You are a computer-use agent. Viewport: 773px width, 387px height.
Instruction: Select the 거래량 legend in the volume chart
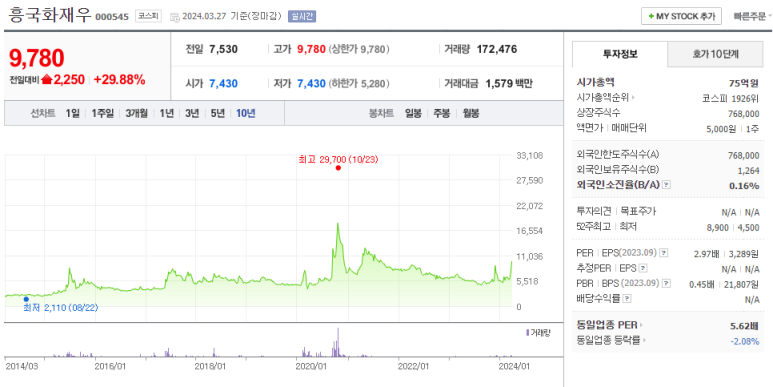point(538,333)
